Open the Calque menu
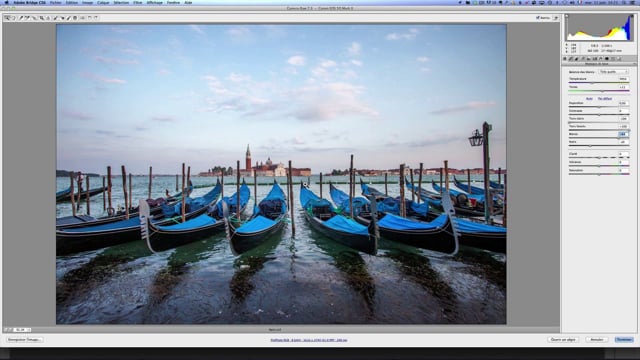This screenshot has height=360, width=640. click(103, 2)
